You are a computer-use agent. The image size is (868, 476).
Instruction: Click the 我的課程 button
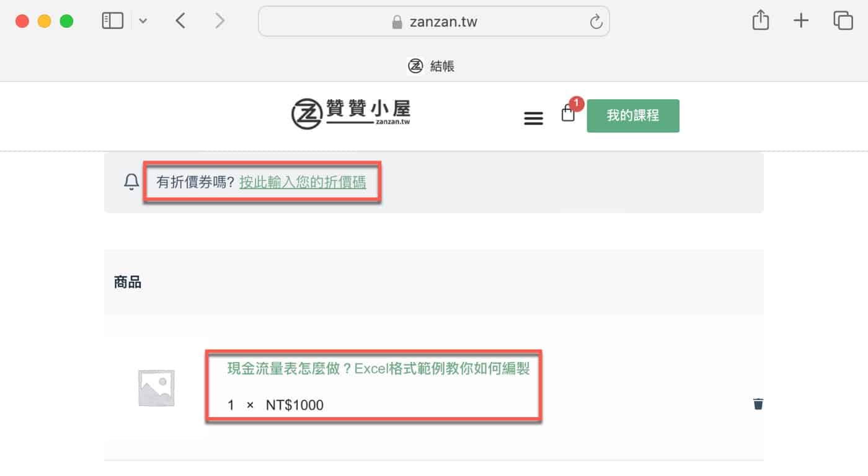click(633, 116)
